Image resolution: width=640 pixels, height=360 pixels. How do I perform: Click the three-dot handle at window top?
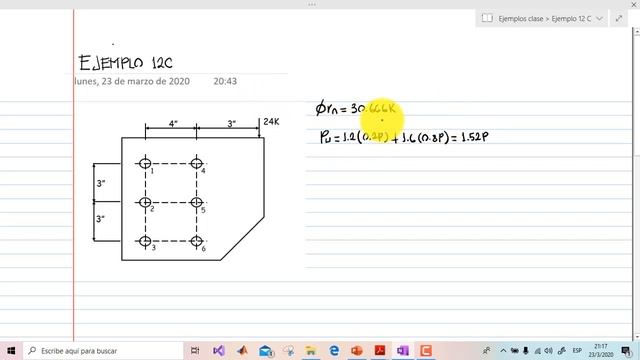(x=312, y=4)
